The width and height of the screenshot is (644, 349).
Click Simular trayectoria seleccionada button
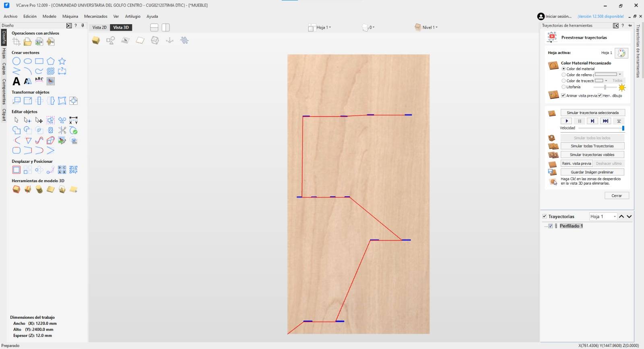[x=592, y=113]
